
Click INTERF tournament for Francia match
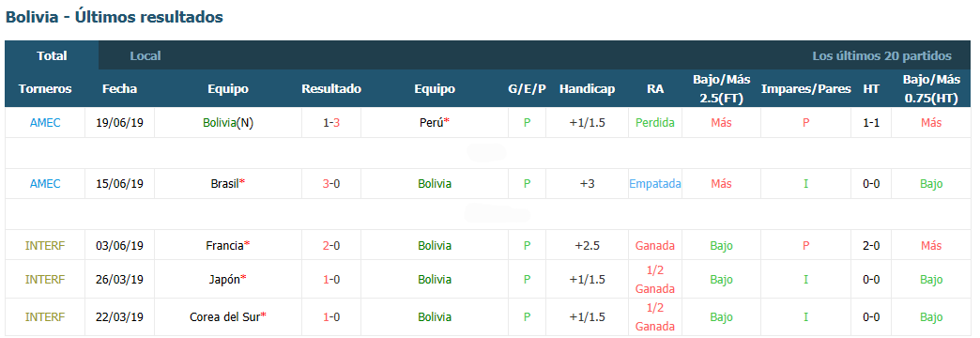45,246
